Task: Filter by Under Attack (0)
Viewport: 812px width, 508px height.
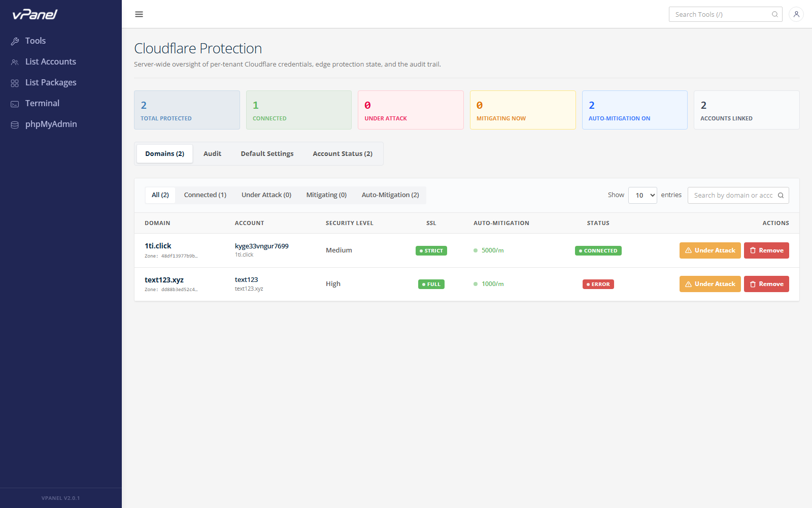Action: (266, 195)
